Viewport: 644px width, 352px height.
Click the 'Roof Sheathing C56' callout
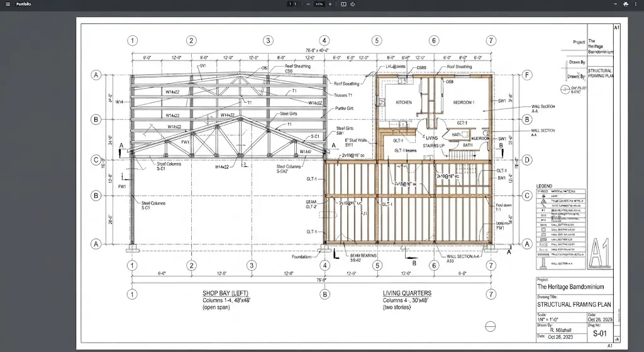pyautogui.click(x=297, y=68)
